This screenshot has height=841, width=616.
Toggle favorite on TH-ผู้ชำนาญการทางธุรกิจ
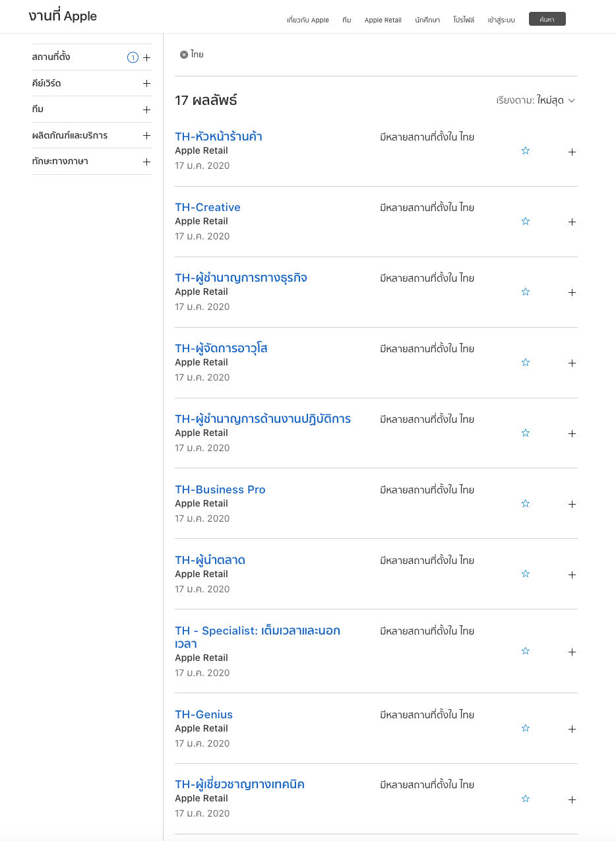click(x=525, y=292)
